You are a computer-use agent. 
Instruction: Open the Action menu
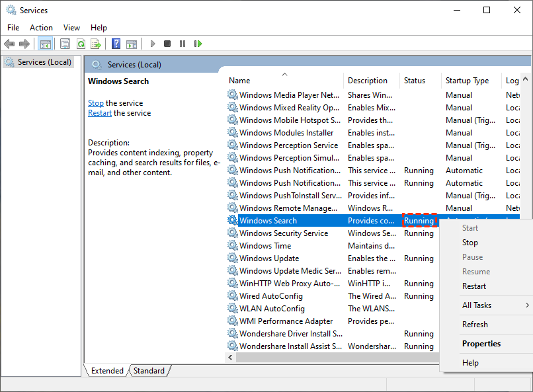[x=41, y=27]
